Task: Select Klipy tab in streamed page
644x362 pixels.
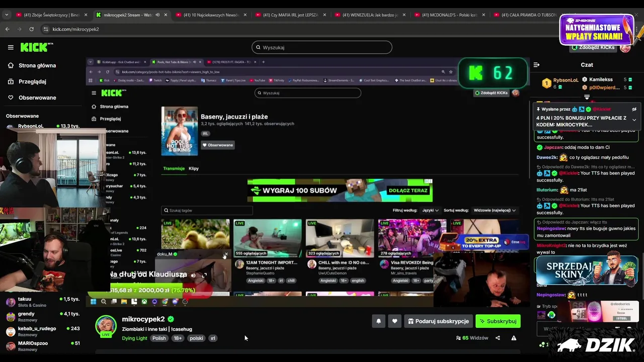Action: (x=194, y=168)
